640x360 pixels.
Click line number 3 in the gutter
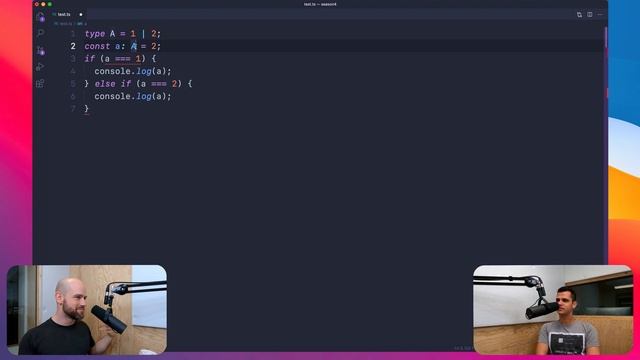pyautogui.click(x=73, y=59)
